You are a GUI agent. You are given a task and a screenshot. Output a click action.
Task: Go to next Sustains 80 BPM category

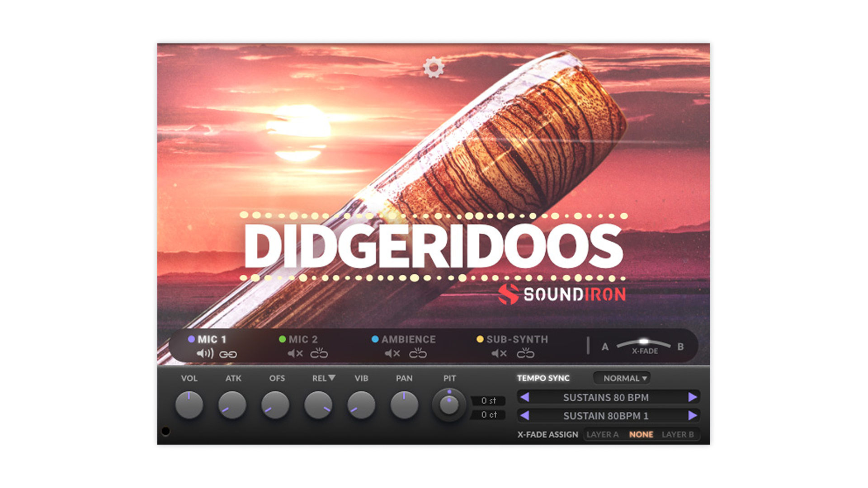pos(692,397)
